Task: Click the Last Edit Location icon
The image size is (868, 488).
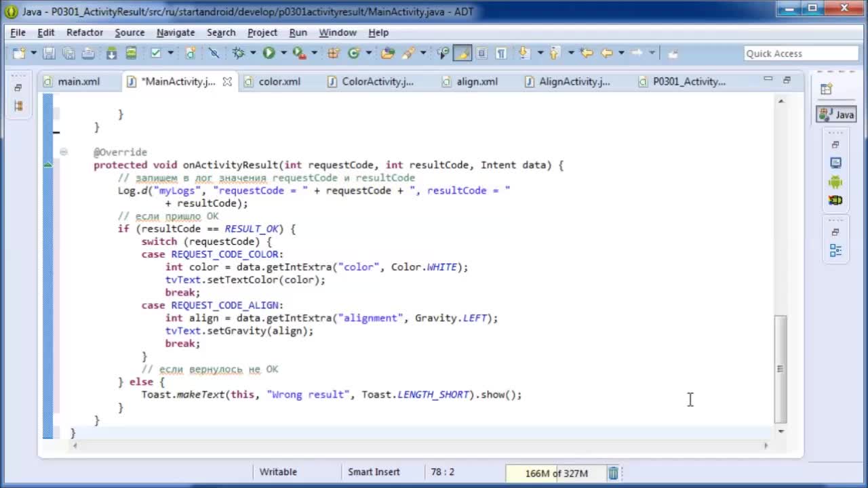Action: [x=587, y=53]
